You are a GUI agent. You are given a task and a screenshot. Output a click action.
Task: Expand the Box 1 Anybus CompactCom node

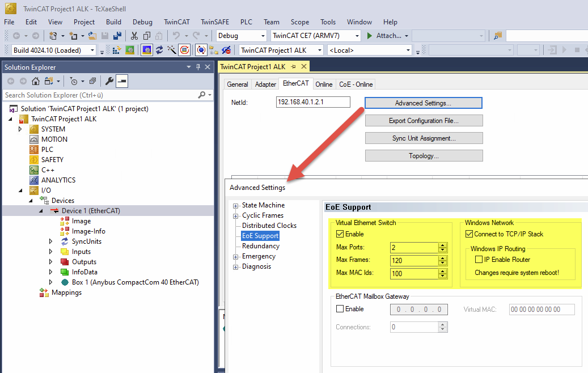point(51,282)
